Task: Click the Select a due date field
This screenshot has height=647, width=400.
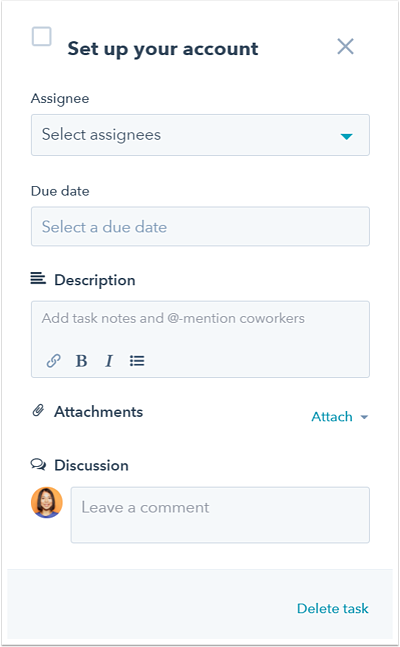Action: point(200,227)
